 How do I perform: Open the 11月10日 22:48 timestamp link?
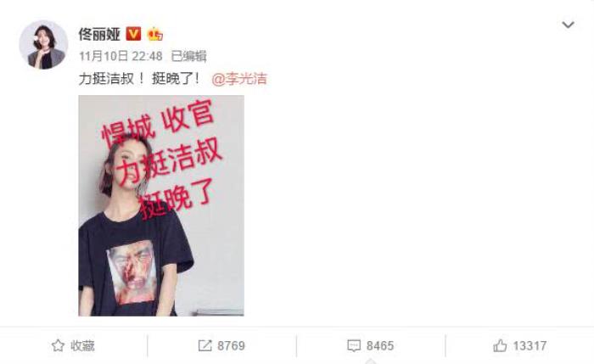(120, 56)
